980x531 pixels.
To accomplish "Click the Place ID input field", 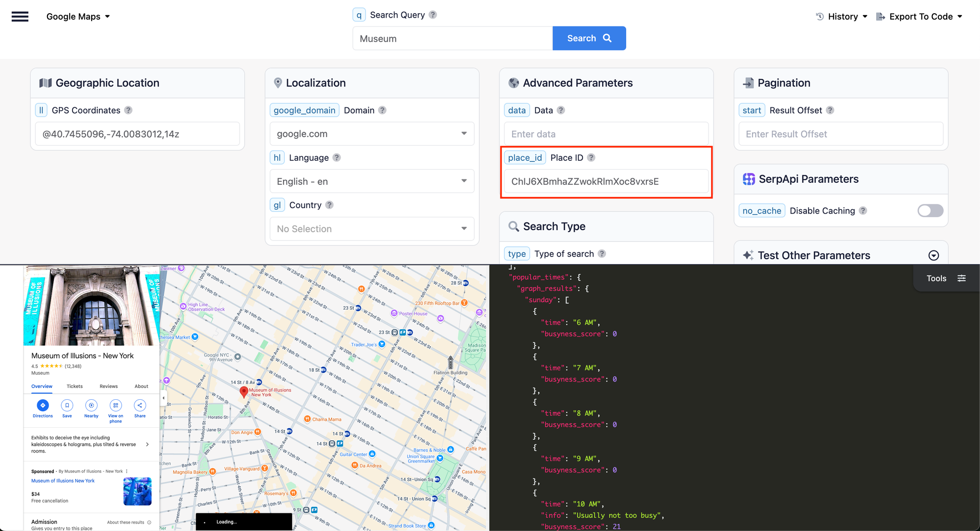I will click(606, 181).
